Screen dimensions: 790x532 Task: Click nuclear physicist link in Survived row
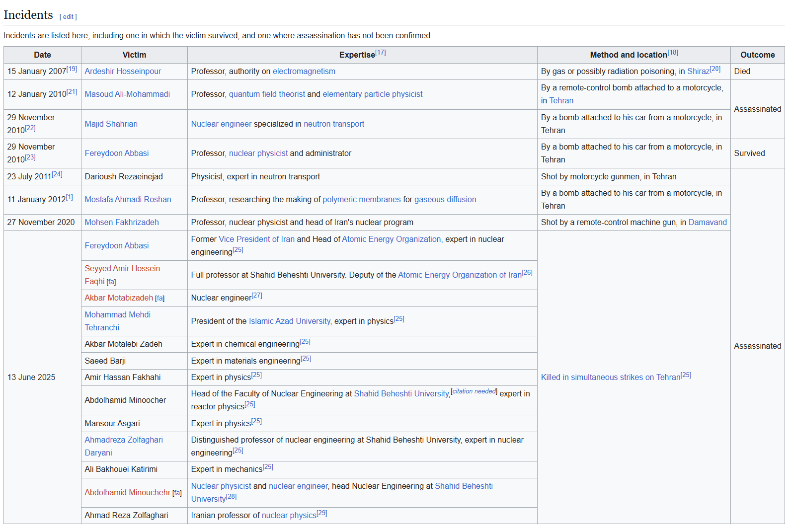(258, 153)
